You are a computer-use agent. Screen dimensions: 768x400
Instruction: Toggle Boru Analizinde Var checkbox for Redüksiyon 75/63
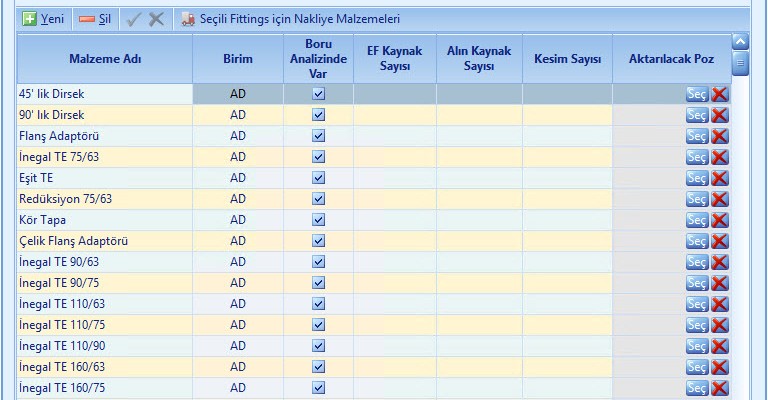(x=318, y=199)
